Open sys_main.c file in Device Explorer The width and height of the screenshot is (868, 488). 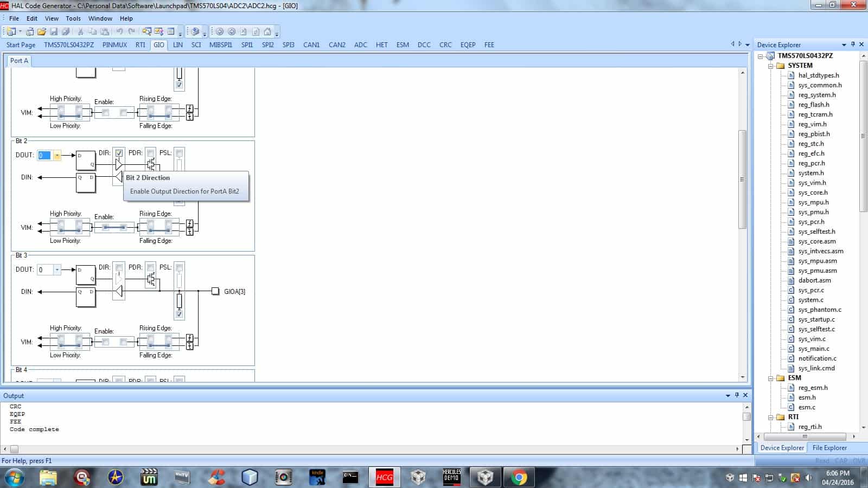click(813, 349)
